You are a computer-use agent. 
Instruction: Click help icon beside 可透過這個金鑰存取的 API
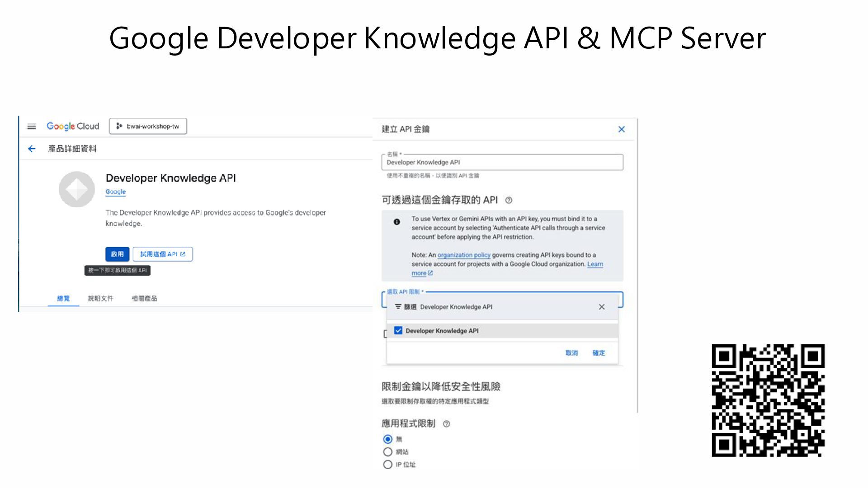[x=509, y=200]
